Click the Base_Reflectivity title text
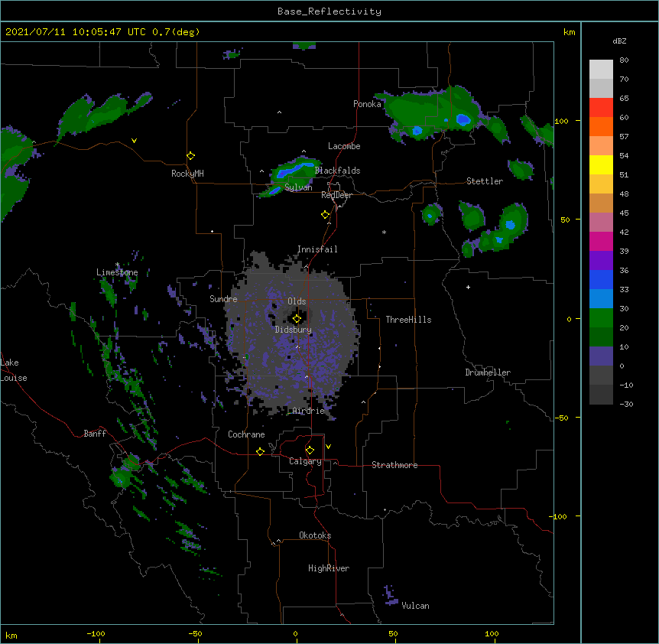659x644 pixels. pyautogui.click(x=329, y=11)
